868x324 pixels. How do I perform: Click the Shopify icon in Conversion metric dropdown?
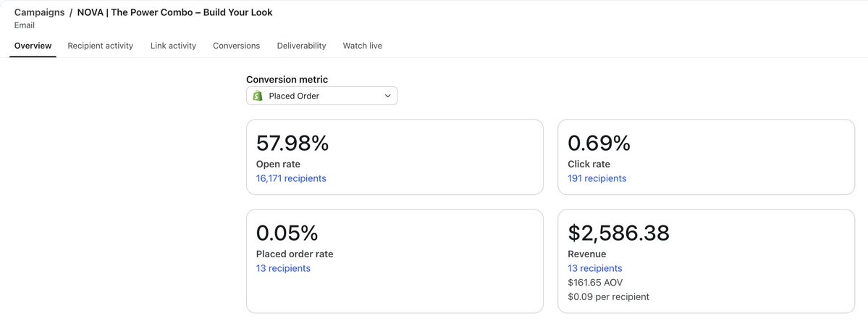click(x=257, y=96)
